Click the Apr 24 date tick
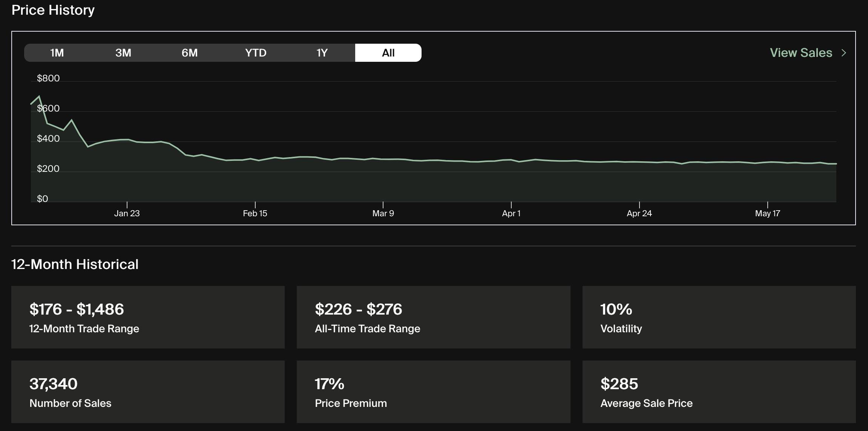868x431 pixels. tap(639, 213)
